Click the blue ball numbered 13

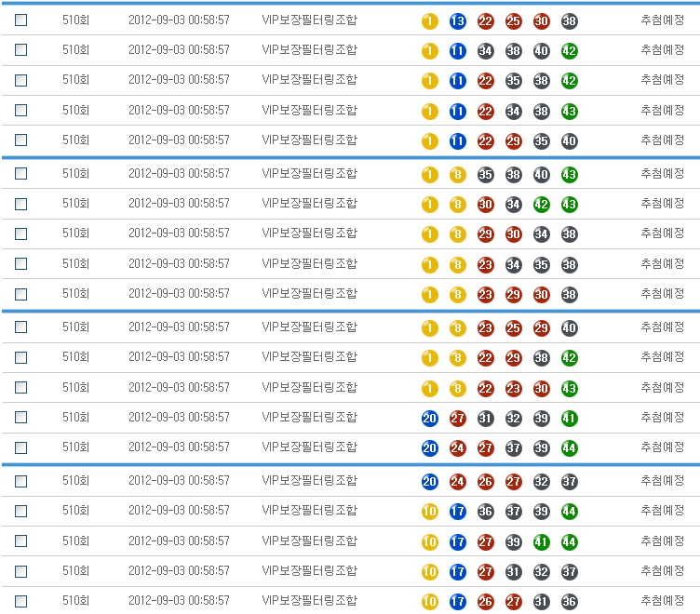pyautogui.click(x=457, y=20)
